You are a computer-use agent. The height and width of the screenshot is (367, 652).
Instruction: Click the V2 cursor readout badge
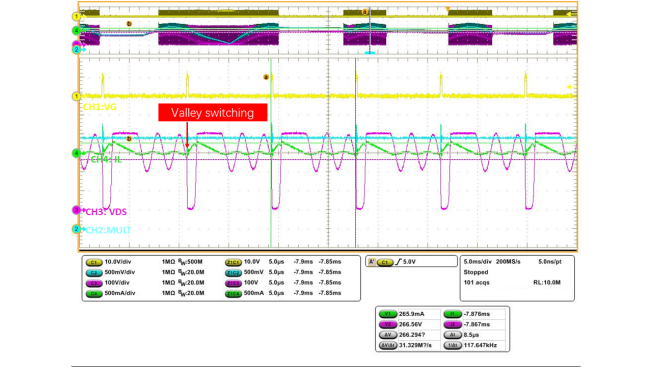tap(388, 324)
